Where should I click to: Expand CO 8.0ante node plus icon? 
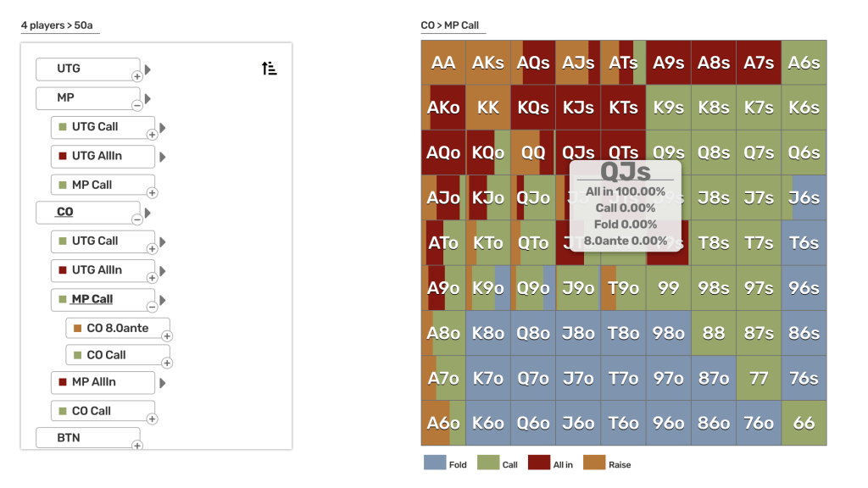[168, 335]
